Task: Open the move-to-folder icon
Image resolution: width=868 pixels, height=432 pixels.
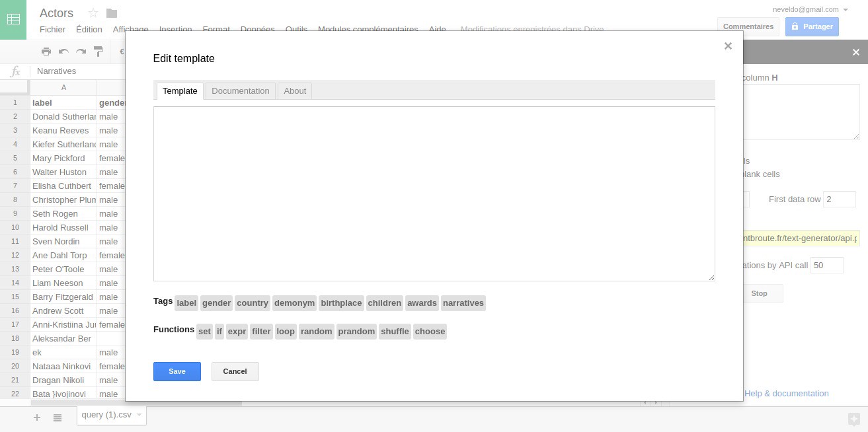Action: point(112,13)
